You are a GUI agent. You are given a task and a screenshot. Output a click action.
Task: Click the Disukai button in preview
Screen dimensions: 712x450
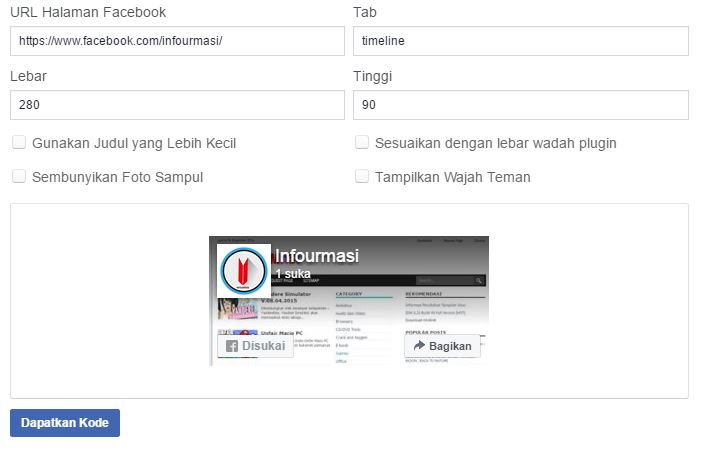point(256,346)
